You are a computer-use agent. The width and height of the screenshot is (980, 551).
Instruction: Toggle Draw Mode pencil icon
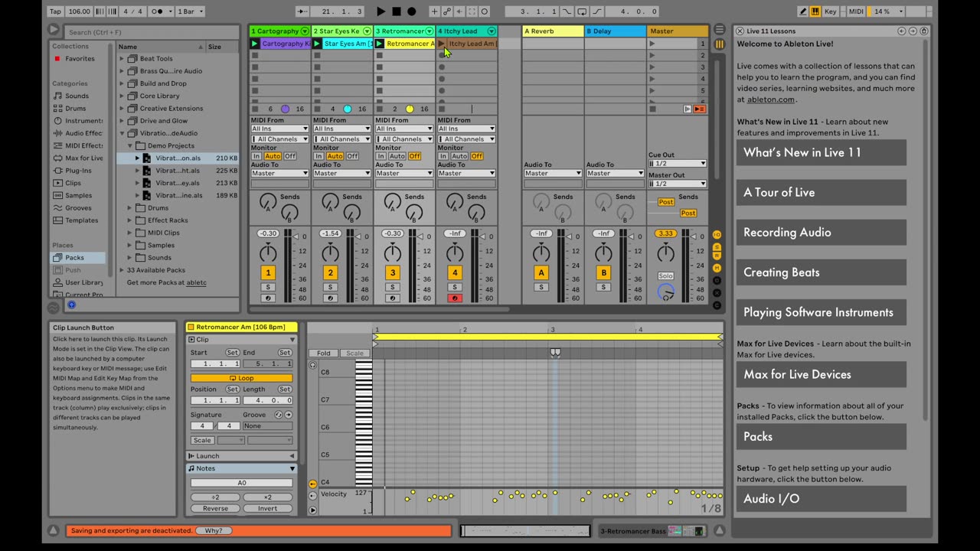(803, 11)
